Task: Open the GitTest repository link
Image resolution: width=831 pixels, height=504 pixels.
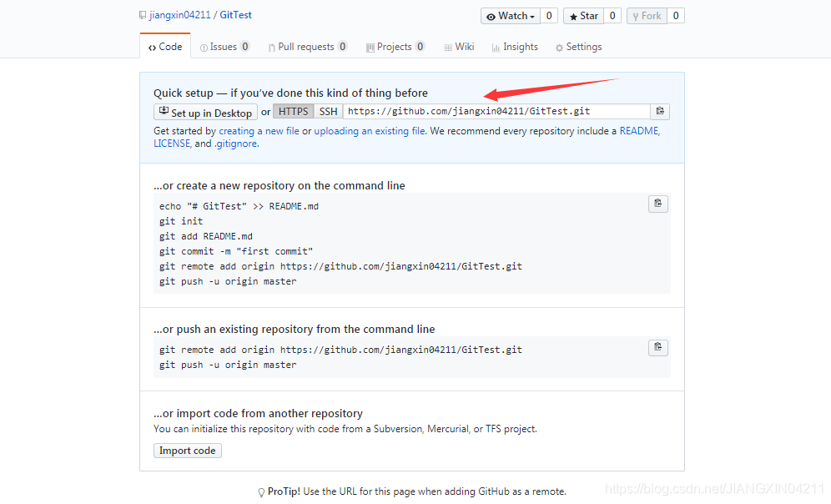Action: (236, 15)
